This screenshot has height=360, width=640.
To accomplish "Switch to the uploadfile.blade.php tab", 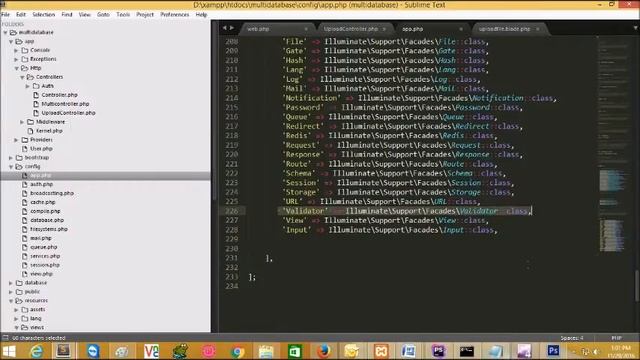I will (504, 29).
